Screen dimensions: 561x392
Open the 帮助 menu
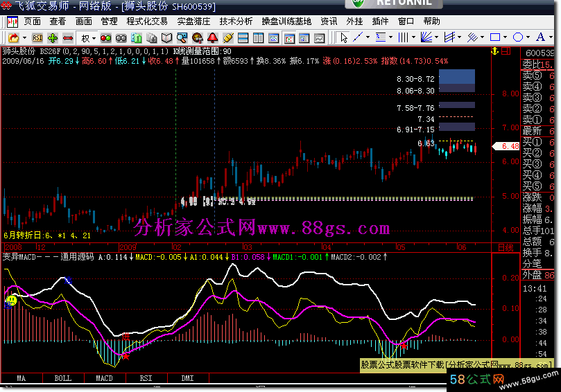(431, 21)
